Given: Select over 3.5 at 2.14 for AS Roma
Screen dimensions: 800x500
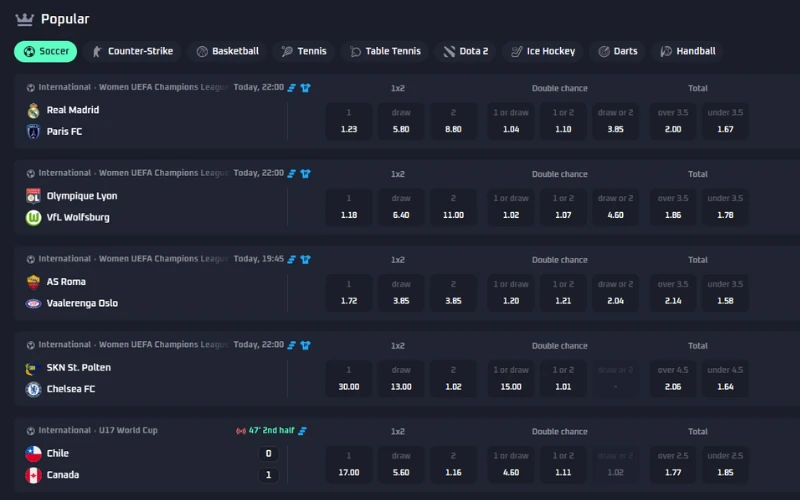Looking at the screenshot, I should (673, 293).
